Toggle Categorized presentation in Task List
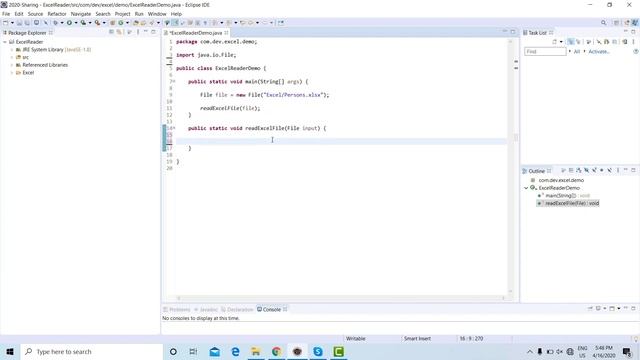 (571, 42)
